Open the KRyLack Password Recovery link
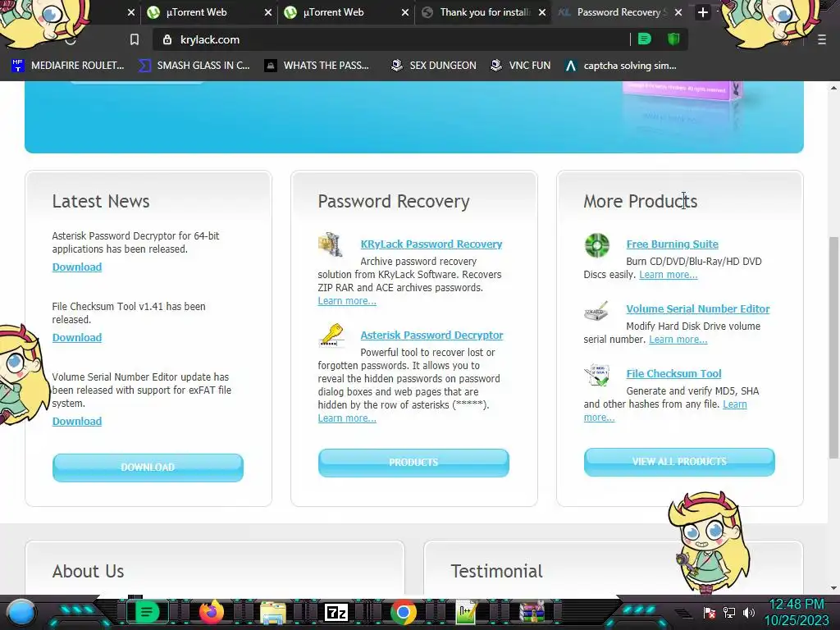840x630 pixels. click(431, 244)
